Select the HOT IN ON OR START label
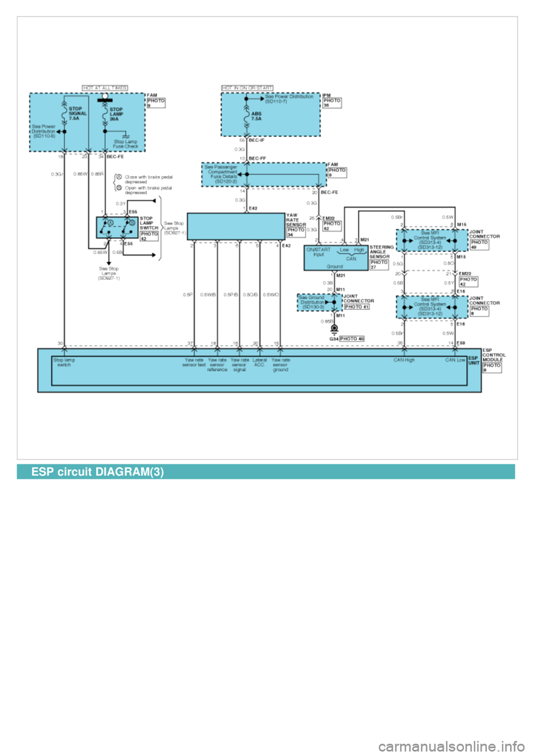Image resolution: width=534 pixels, height=756 pixels. tap(248, 88)
